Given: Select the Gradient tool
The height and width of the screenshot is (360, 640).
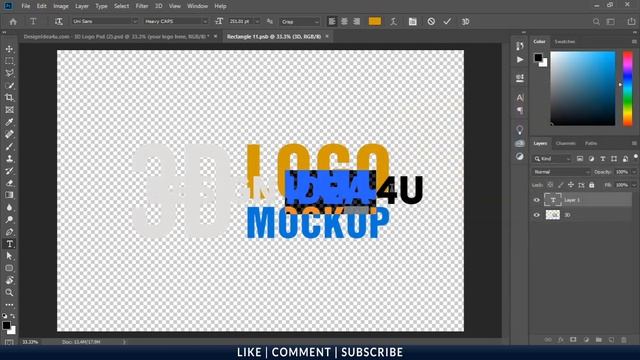Looking at the screenshot, I should click(9, 195).
